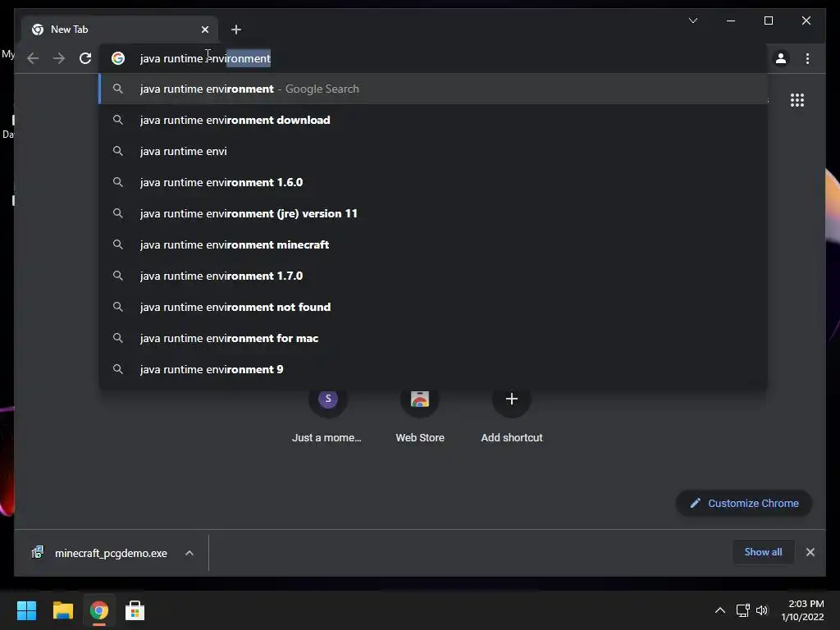Select 'java runtime environment 9' suggestion
840x630 pixels.
coord(433,369)
